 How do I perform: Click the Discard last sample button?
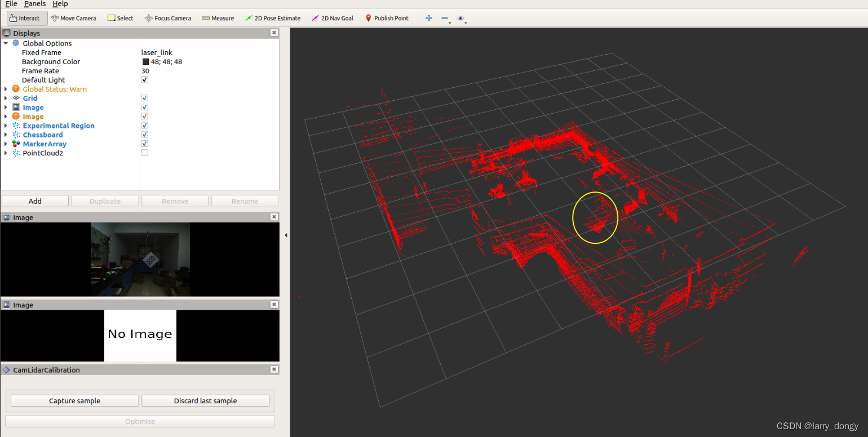[205, 401]
